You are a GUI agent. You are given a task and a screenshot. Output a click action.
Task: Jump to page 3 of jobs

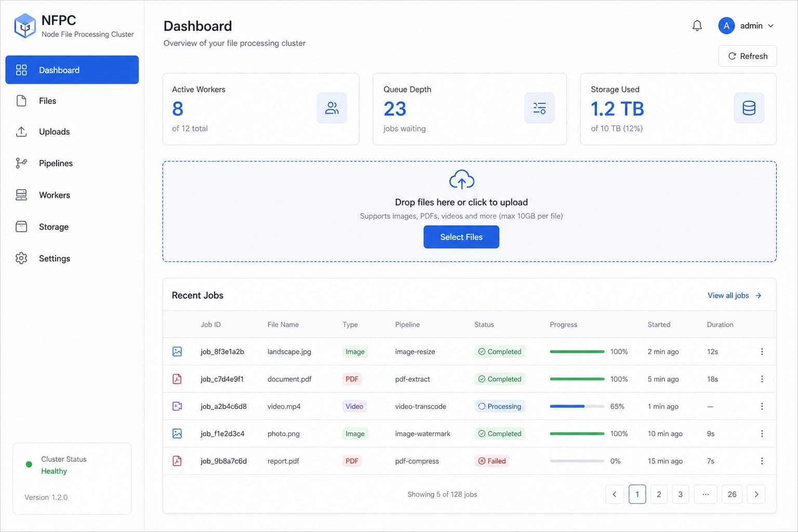pyautogui.click(x=681, y=494)
